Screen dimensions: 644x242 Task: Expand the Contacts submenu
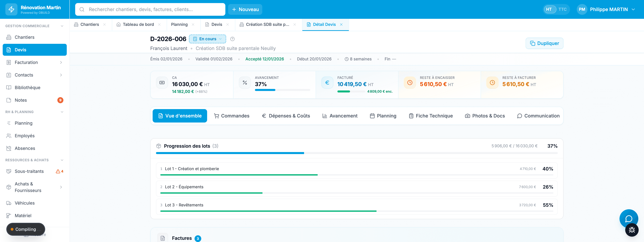pos(61,75)
